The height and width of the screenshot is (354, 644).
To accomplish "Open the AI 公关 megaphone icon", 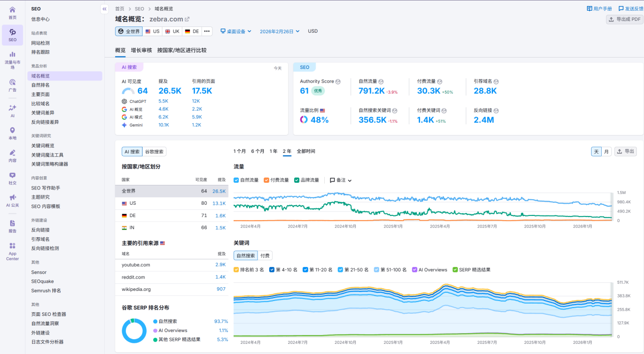I will tap(12, 198).
